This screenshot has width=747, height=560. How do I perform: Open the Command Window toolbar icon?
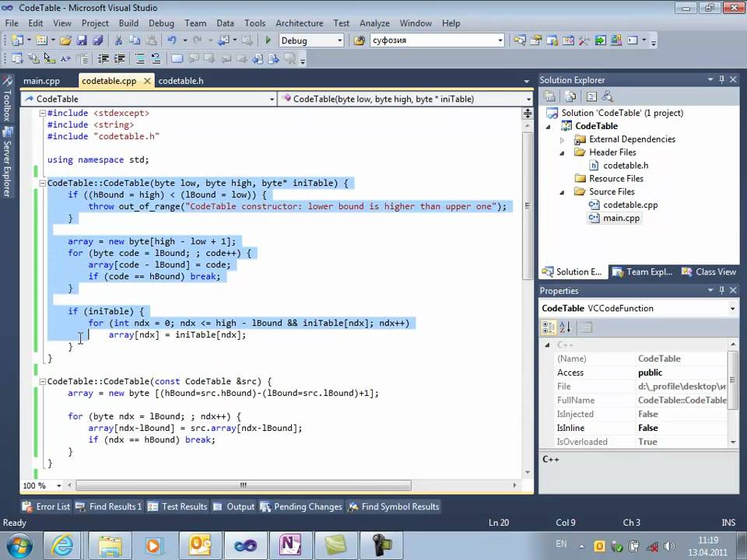[x=632, y=40]
